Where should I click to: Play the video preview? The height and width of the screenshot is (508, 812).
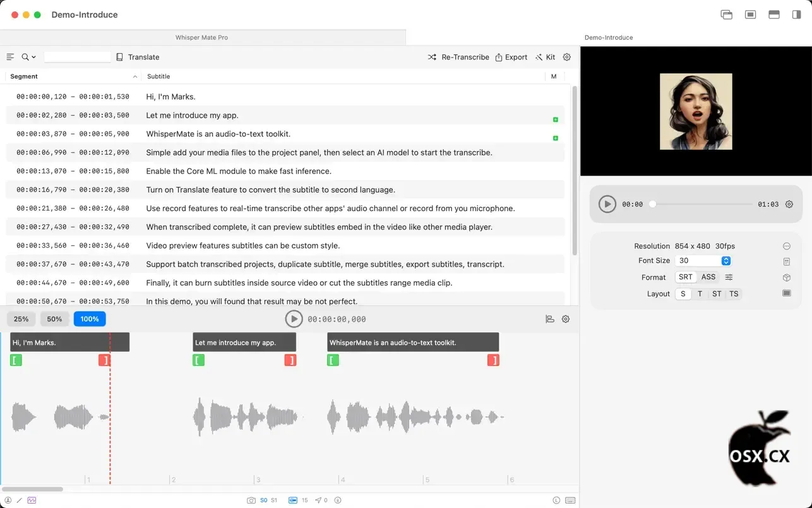point(607,204)
